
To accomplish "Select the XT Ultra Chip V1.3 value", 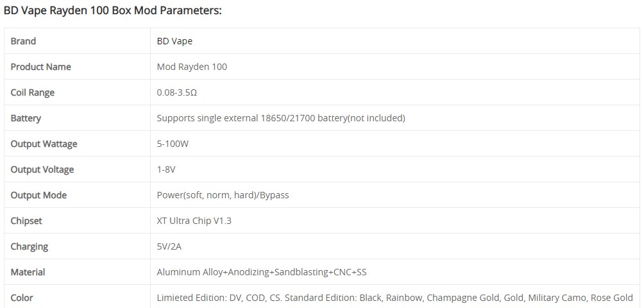I will tap(194, 221).
